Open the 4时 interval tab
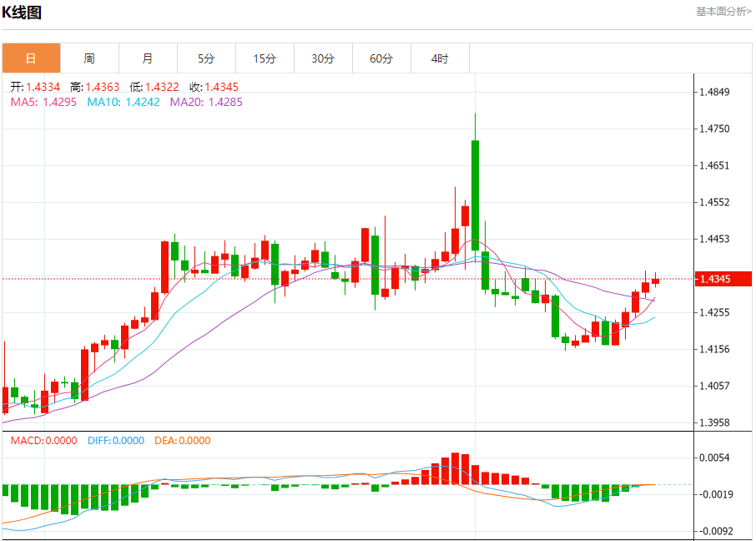 point(440,58)
